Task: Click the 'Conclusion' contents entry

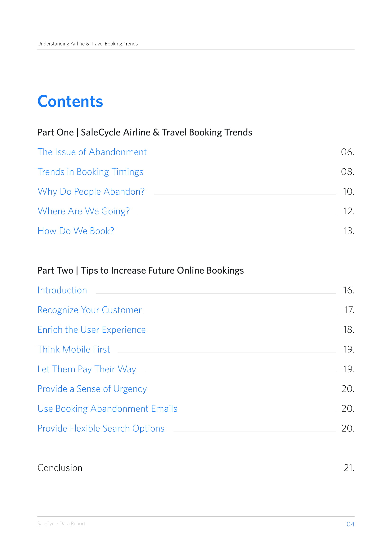Action: 60,468
